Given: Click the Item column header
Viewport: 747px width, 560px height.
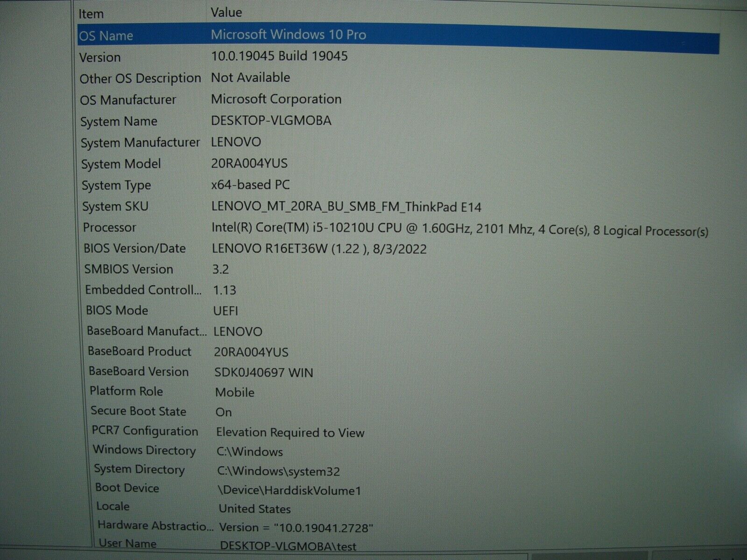Looking at the screenshot, I should coord(91,14).
